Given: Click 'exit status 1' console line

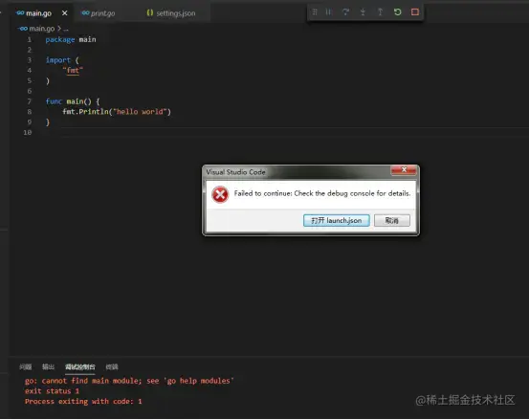Looking at the screenshot, I should pyautogui.click(x=52, y=391).
